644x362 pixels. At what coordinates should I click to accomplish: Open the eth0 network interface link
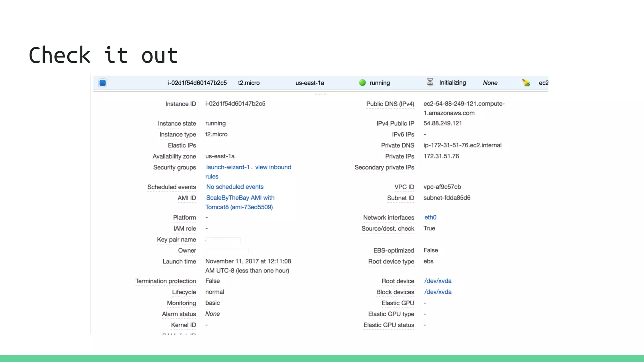430,217
